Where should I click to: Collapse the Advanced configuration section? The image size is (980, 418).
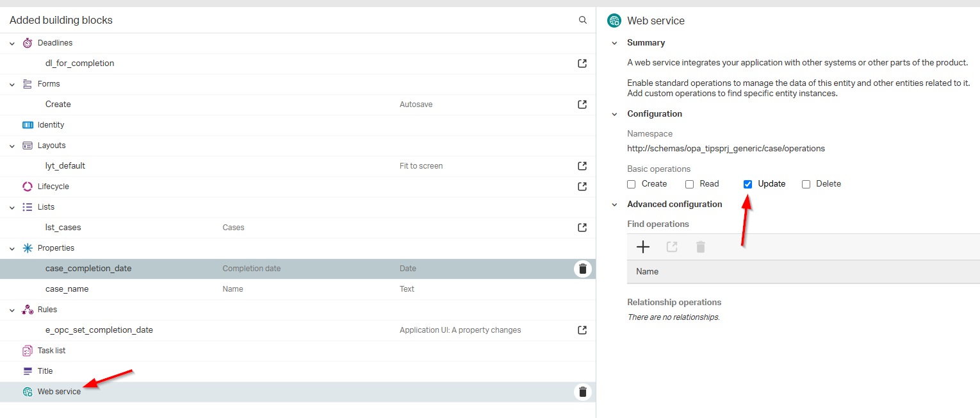(x=614, y=205)
